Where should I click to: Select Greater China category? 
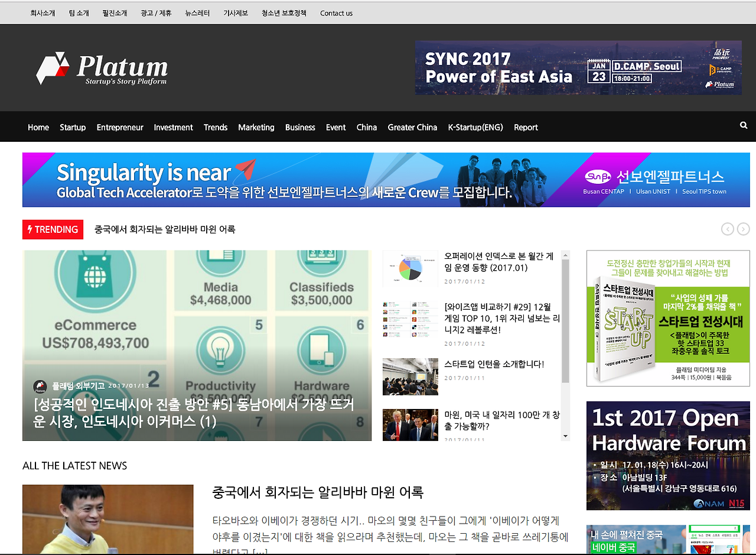point(412,127)
